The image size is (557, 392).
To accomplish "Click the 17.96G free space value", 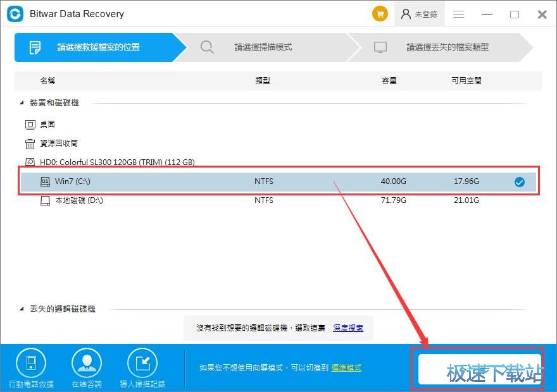I will [x=466, y=181].
